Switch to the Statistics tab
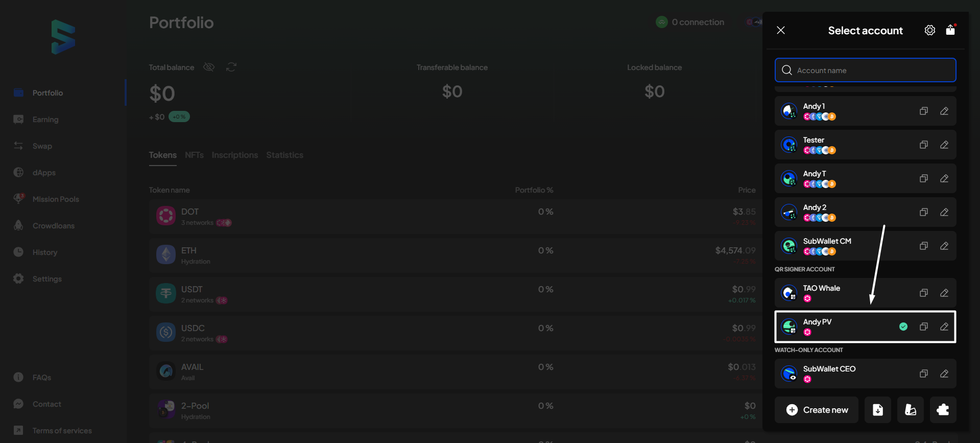Viewport: 980px width, 443px height. (284, 155)
